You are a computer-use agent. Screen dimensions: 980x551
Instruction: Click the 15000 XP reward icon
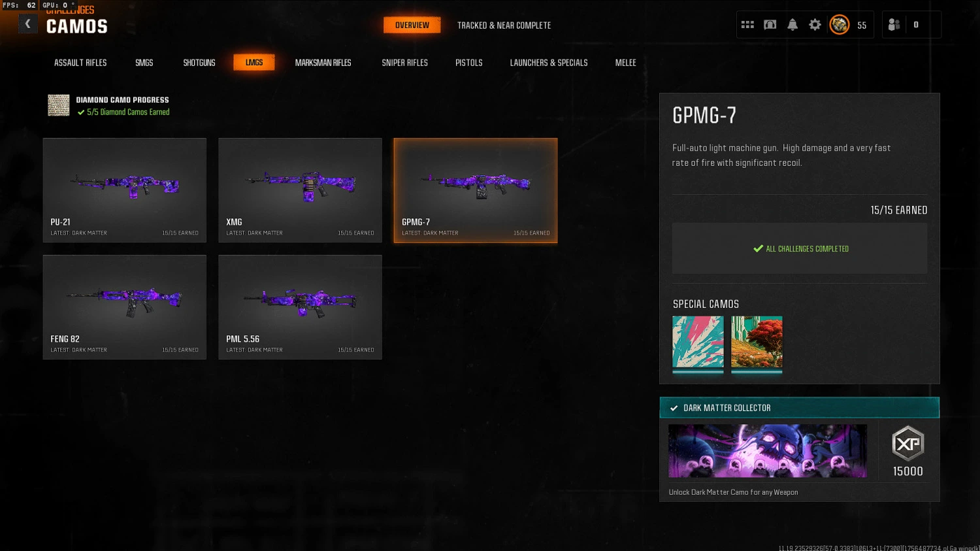(x=907, y=444)
